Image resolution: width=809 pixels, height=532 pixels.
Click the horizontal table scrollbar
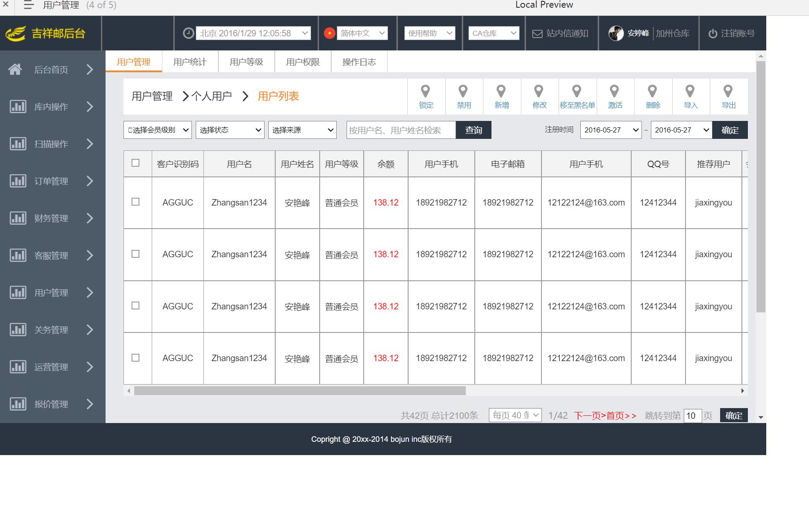(x=300, y=391)
